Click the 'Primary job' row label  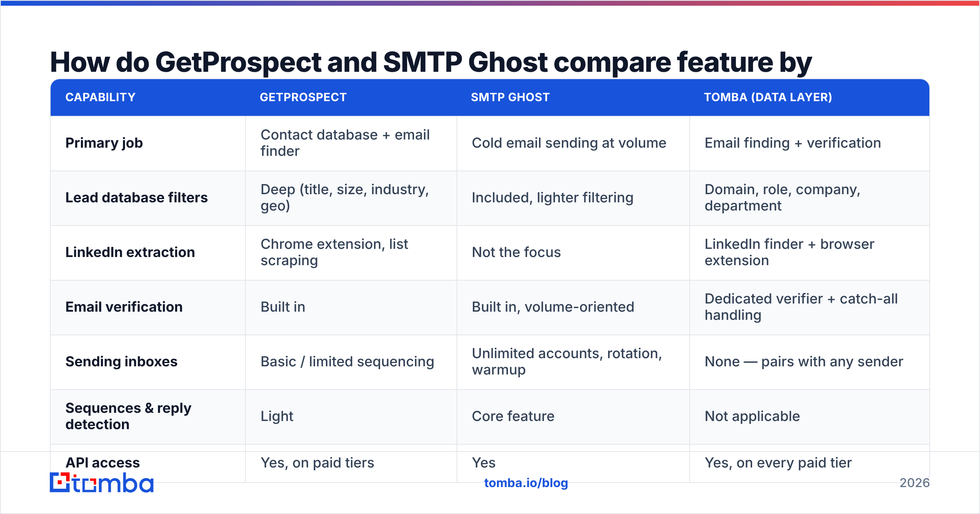pyautogui.click(x=104, y=143)
